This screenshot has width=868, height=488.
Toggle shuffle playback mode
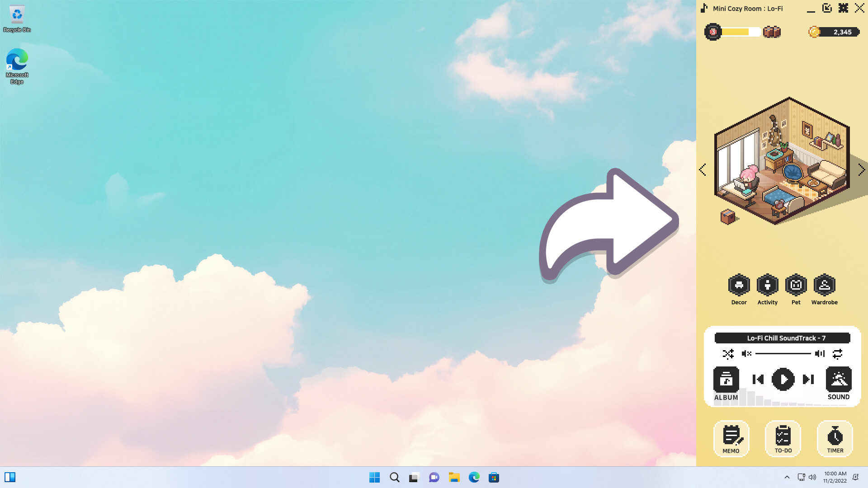click(x=728, y=354)
